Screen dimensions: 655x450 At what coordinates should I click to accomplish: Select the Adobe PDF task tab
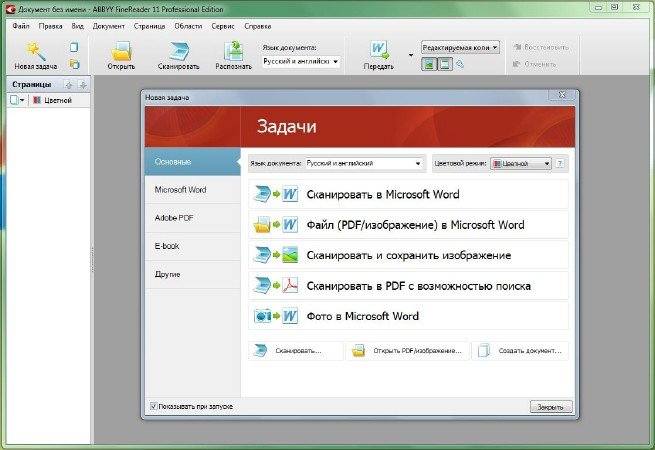[193, 218]
